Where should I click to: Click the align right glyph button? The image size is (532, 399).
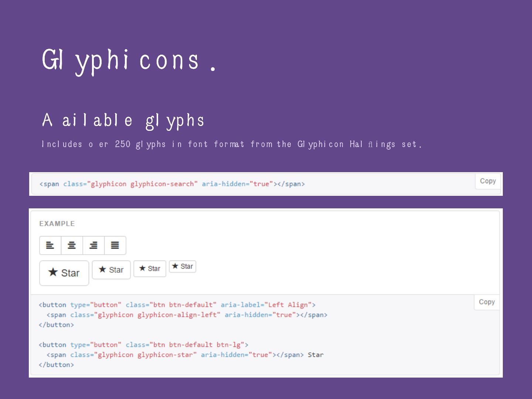coord(93,245)
